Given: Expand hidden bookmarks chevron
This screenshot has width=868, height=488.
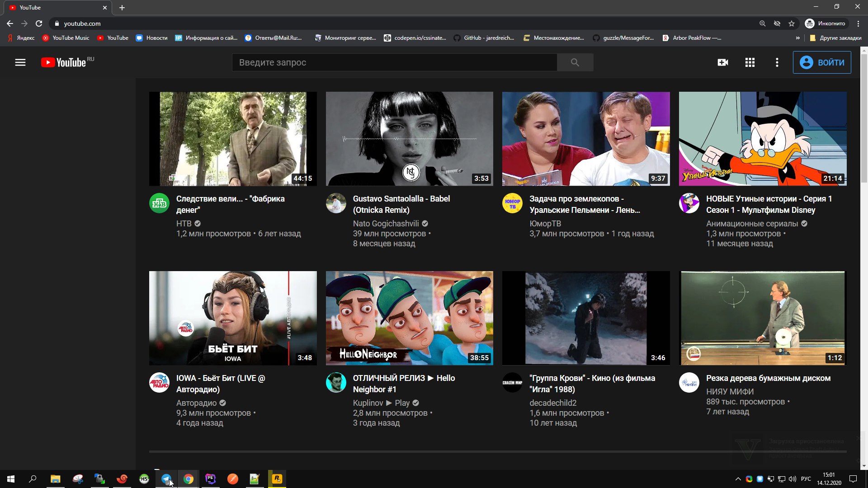Looking at the screenshot, I should [x=797, y=38].
